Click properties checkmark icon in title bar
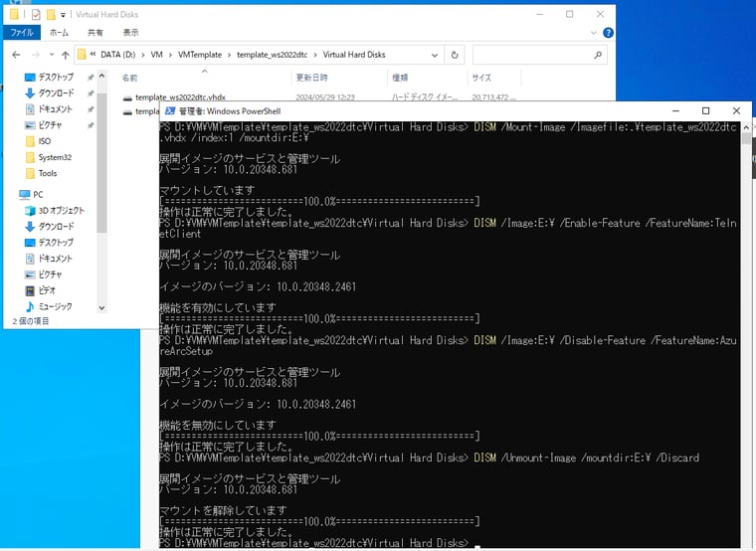Viewport: 756px width, 551px height. coord(36,15)
